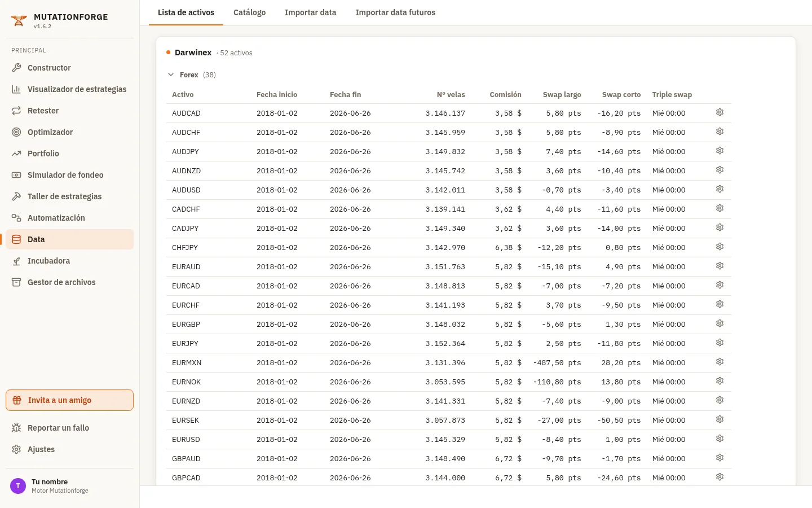Click the Incubadora sprout icon
The image size is (812, 508).
16,261
